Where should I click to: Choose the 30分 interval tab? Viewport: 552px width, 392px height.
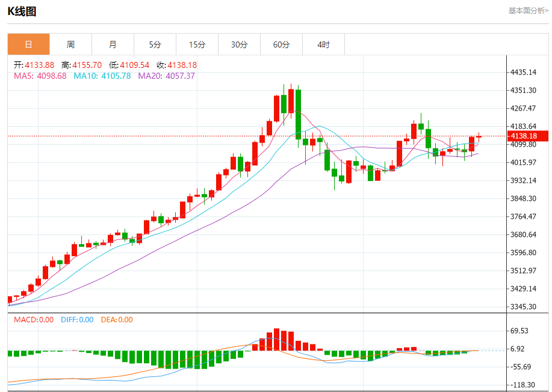tap(239, 44)
